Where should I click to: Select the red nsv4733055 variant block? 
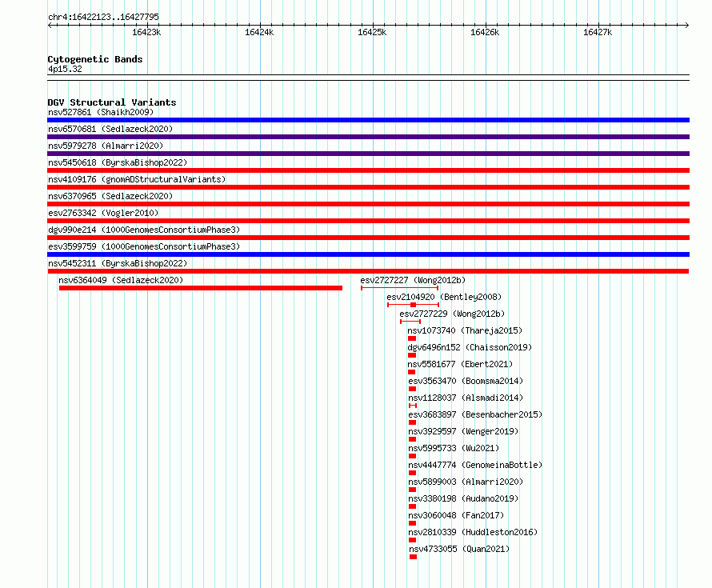pos(413,557)
